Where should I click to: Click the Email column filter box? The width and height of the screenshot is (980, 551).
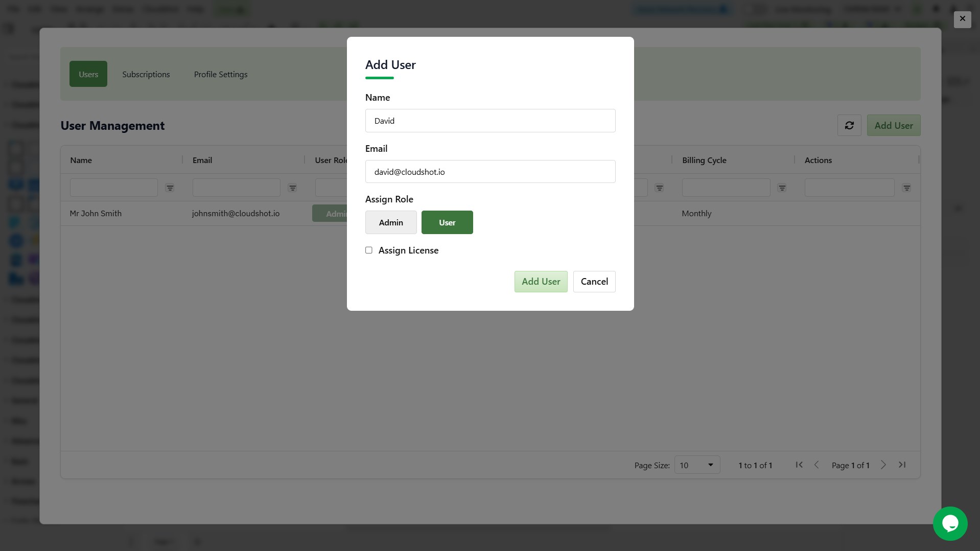pyautogui.click(x=237, y=188)
